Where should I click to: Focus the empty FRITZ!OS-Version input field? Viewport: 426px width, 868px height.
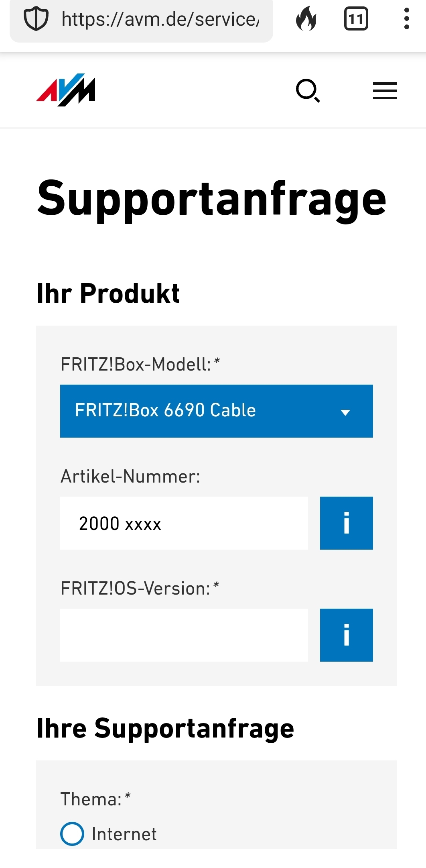184,635
